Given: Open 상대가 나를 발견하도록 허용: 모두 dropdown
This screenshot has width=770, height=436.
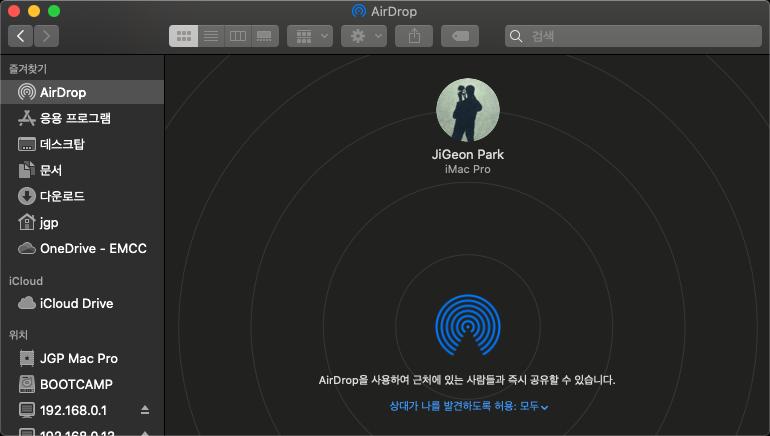Looking at the screenshot, I should pyautogui.click(x=468, y=406).
